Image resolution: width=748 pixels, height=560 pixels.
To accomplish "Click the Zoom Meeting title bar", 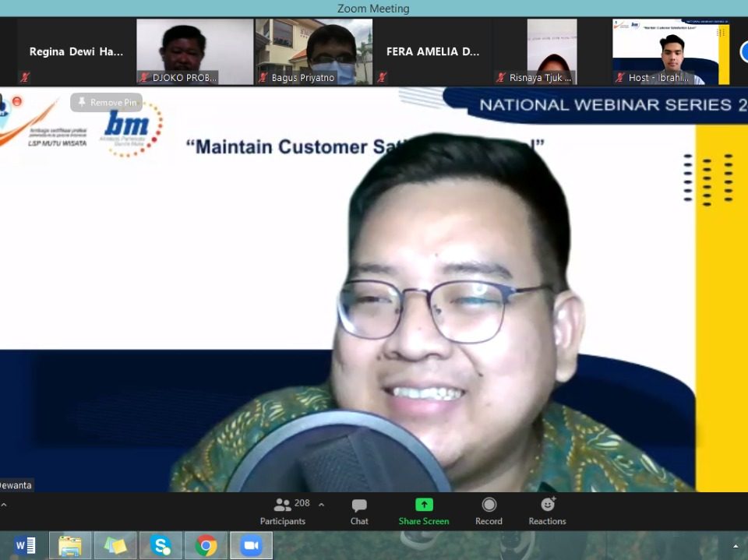I will point(374,8).
